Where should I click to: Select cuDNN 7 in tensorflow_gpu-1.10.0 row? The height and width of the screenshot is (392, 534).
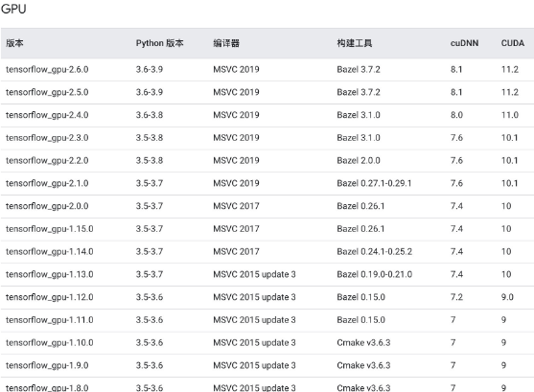click(x=453, y=342)
